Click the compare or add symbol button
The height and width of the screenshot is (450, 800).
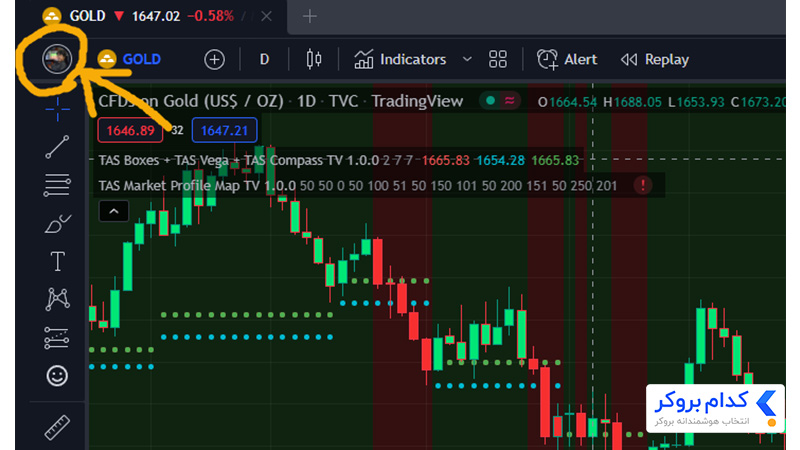click(214, 60)
